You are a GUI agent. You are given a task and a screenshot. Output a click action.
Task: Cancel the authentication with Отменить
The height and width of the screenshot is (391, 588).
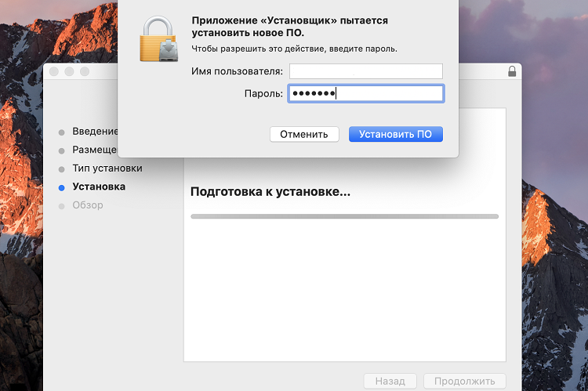click(304, 134)
